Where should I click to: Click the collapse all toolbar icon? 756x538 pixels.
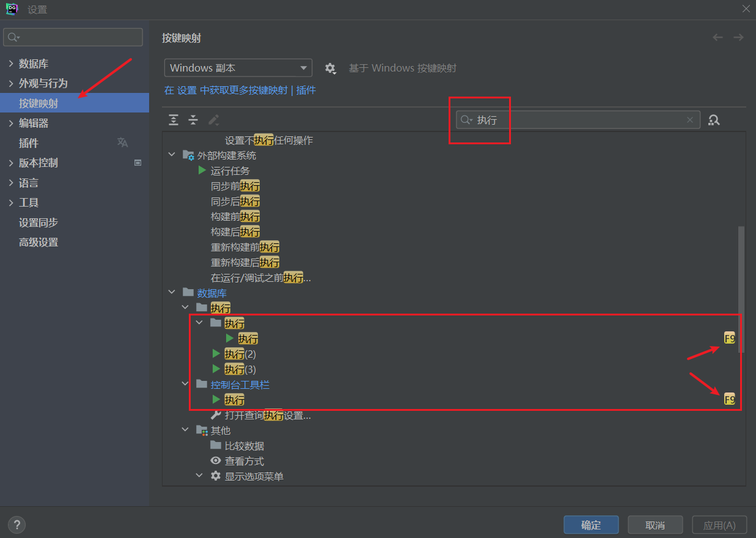(193, 120)
